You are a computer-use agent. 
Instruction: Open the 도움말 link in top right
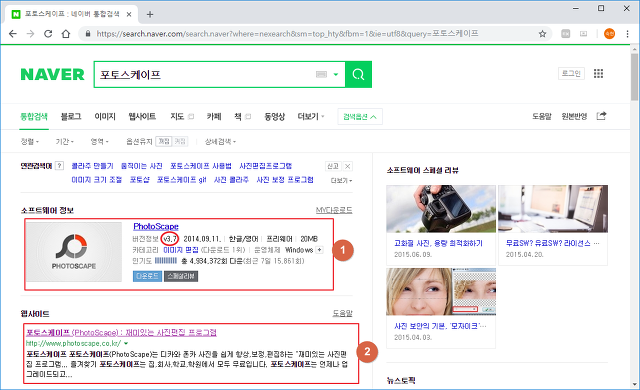pyautogui.click(x=542, y=117)
